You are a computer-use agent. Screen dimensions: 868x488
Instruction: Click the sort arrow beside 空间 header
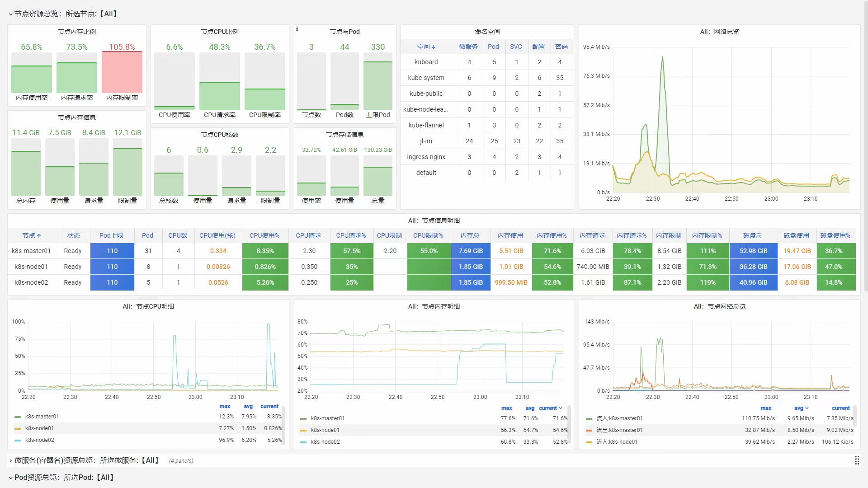[434, 47]
